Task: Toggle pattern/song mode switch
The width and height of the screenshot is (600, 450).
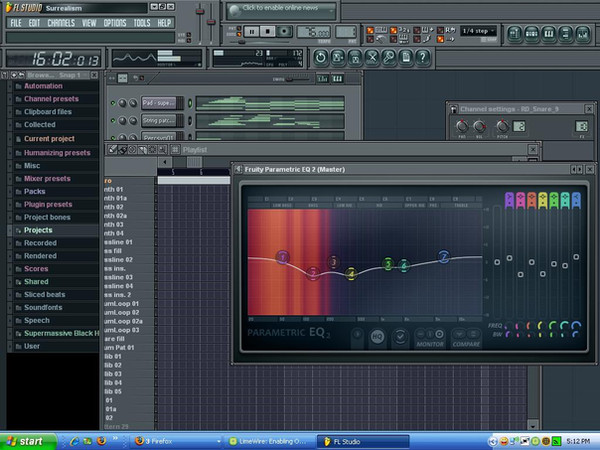Action: tap(239, 32)
